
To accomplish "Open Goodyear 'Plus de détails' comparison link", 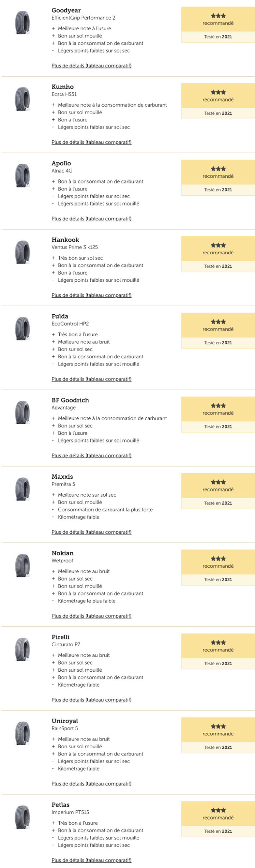I will (91, 66).
